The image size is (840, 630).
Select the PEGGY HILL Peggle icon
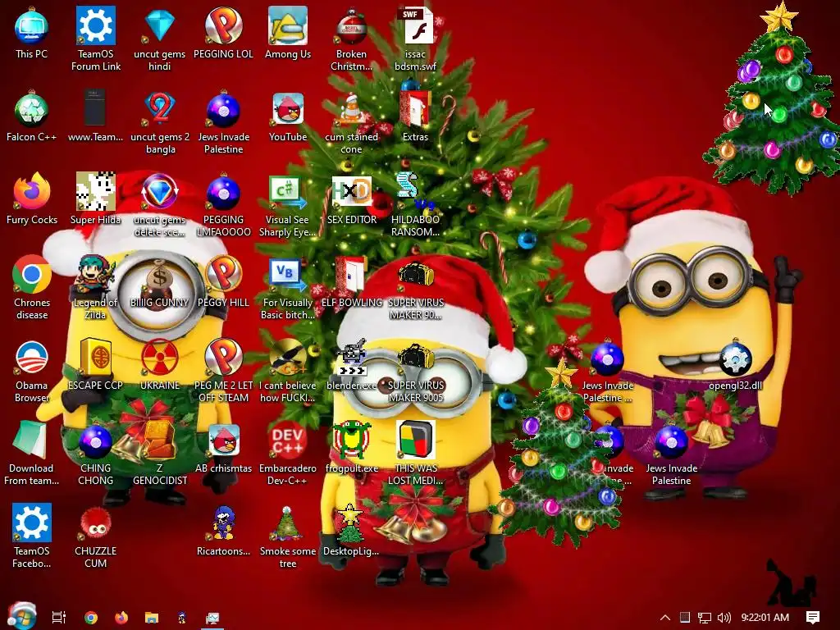(x=223, y=274)
